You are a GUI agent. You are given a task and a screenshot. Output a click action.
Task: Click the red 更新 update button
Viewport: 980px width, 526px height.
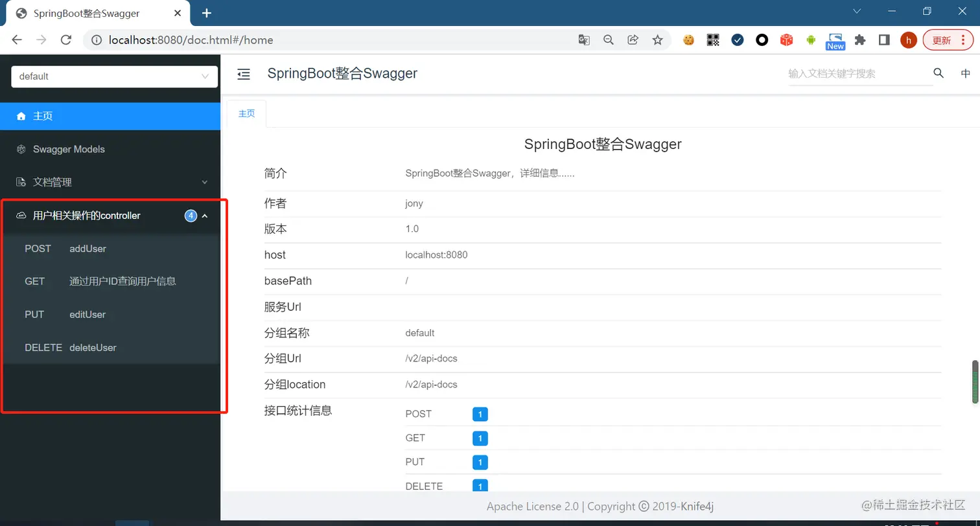[948, 40]
